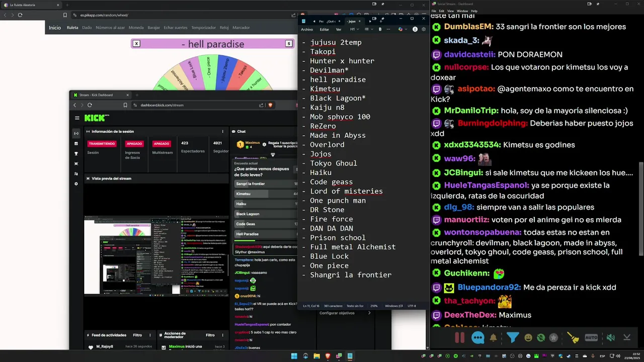This screenshot has width=644, height=362.
Task: Open Windows Start button on taskbar
Action: tap(294, 356)
